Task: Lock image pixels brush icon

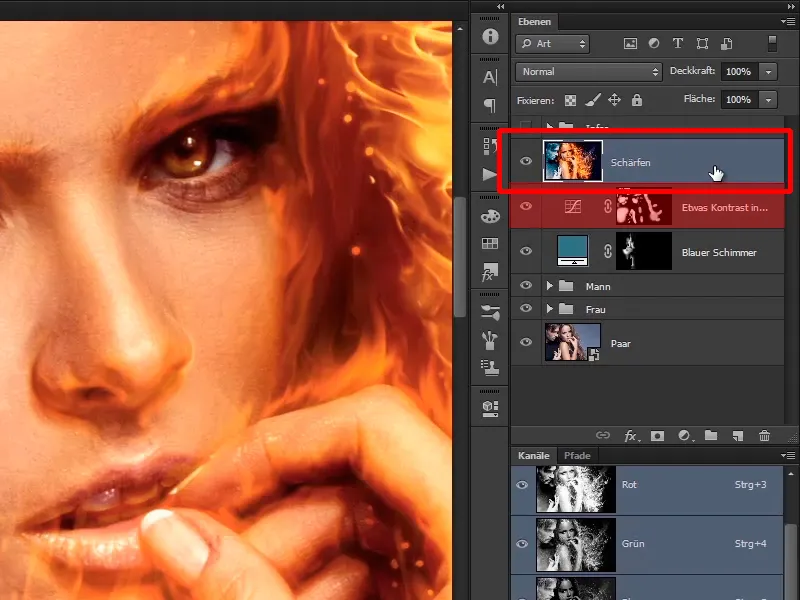Action: pos(592,100)
